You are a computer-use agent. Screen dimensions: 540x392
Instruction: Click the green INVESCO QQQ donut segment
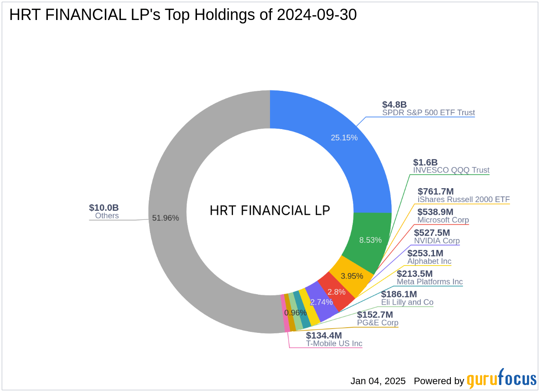367,240
